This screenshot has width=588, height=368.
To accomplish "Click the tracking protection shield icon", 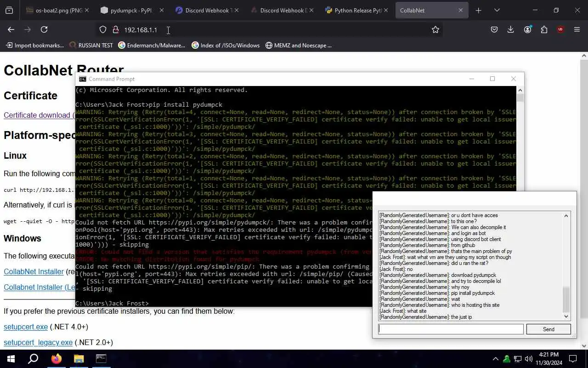I will [103, 29].
